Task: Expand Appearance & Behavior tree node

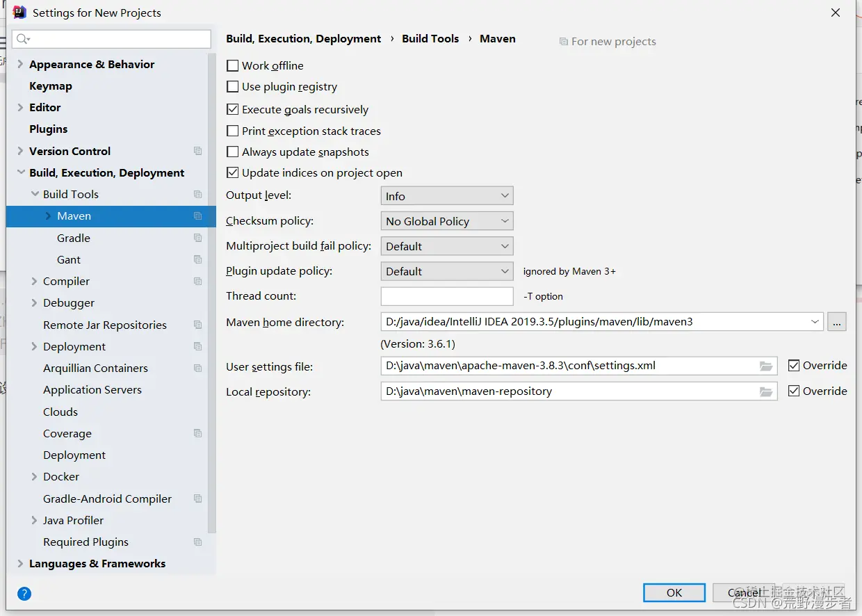Action: tap(20, 64)
